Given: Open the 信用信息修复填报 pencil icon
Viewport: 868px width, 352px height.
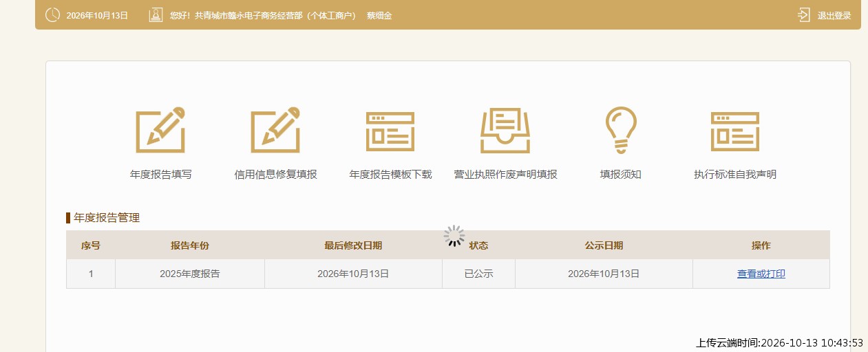Looking at the screenshot, I should pos(275,130).
